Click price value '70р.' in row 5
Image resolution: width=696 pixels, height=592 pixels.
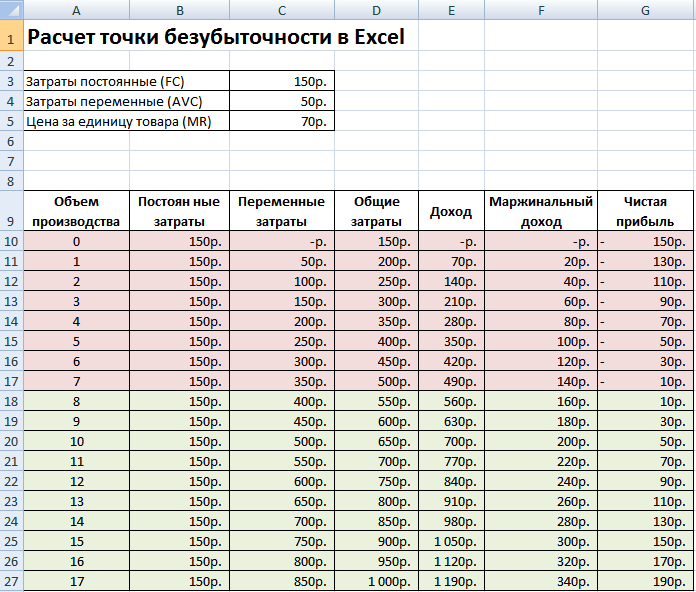point(282,121)
